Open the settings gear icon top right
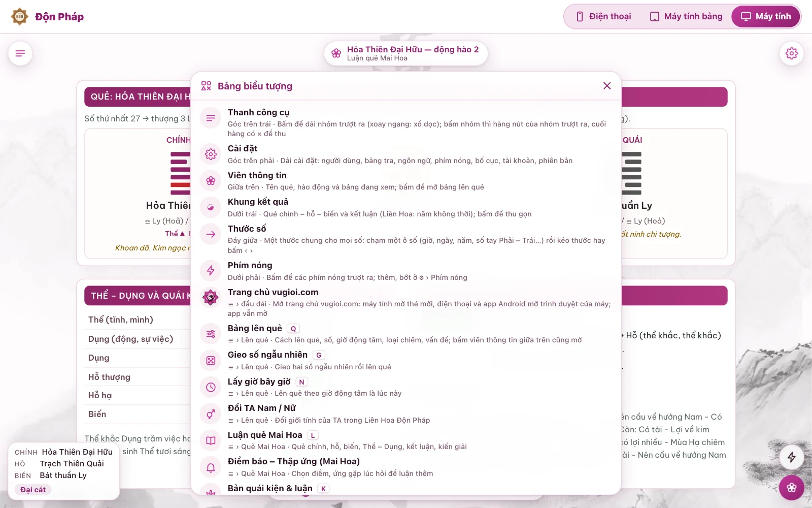812x508 pixels. (x=791, y=53)
